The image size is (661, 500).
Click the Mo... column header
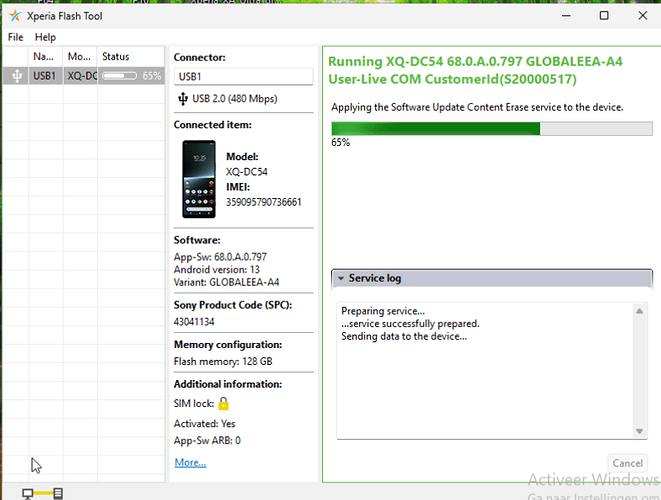(x=80, y=56)
